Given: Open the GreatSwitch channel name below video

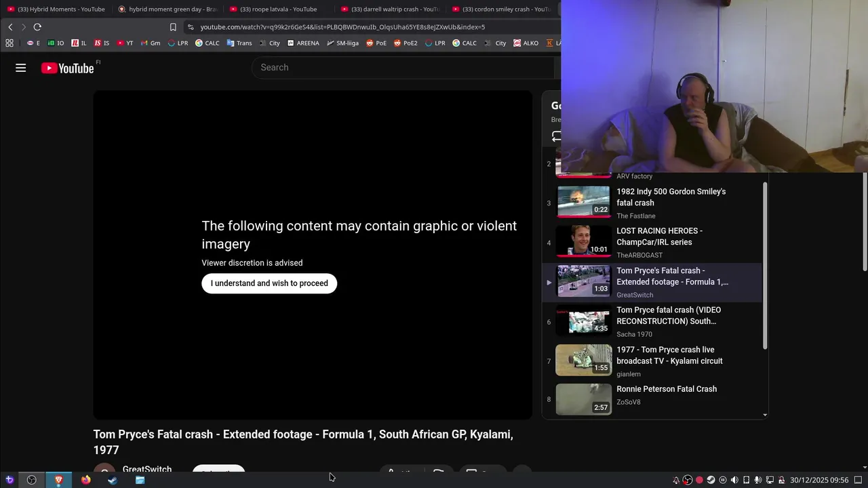Looking at the screenshot, I should coord(146,469).
